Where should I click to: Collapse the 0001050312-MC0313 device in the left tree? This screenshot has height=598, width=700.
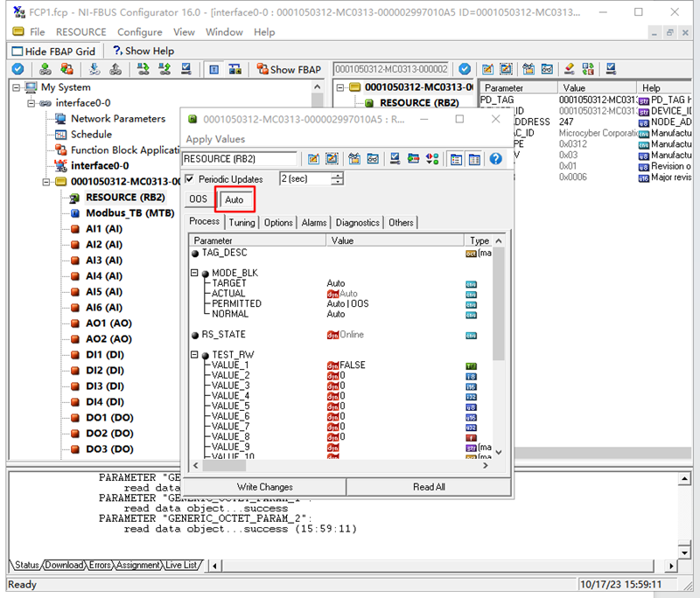click(45, 182)
